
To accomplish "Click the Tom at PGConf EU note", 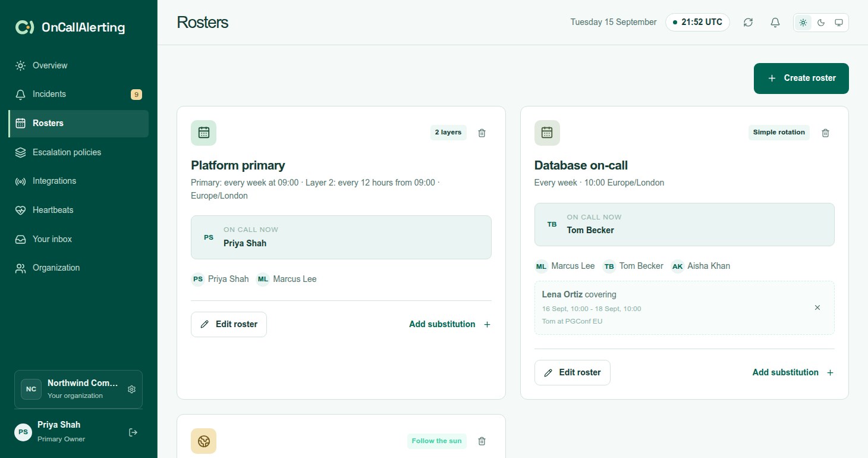I will (572, 321).
